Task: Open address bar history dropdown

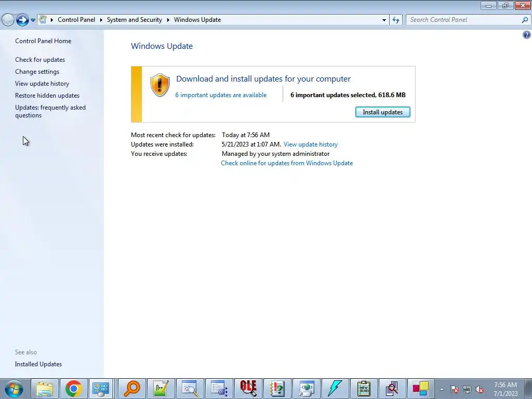Action: pyautogui.click(x=384, y=20)
